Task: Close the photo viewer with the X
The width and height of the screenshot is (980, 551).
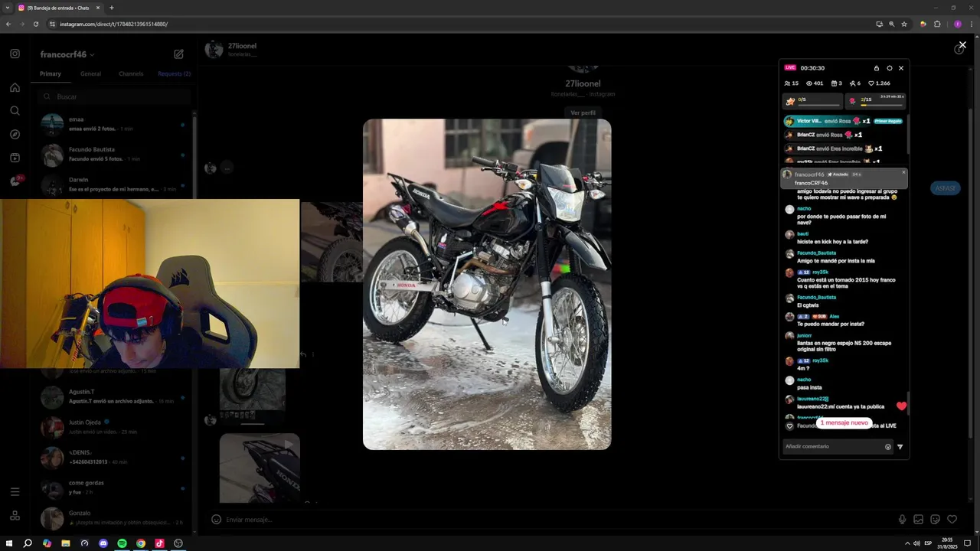Action: click(x=962, y=45)
